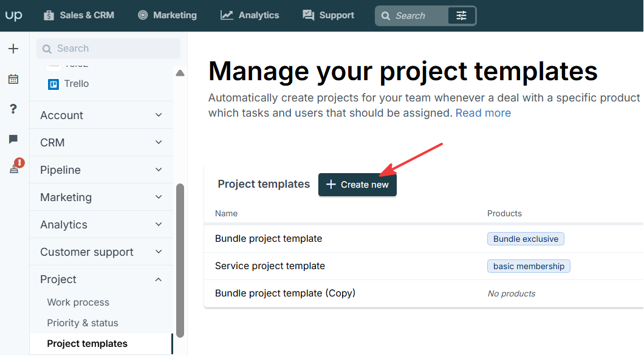The height and width of the screenshot is (356, 644).
Task: Click the basic membership product tag
Action: point(529,266)
